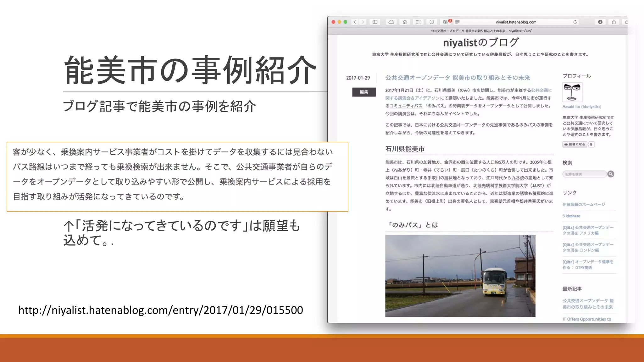Open iCloud tabs cloud icon

point(391,22)
